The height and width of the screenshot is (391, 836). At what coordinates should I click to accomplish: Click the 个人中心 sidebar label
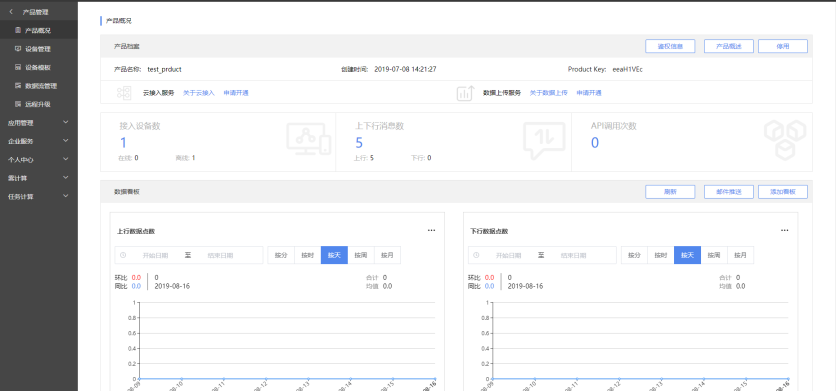(20, 159)
